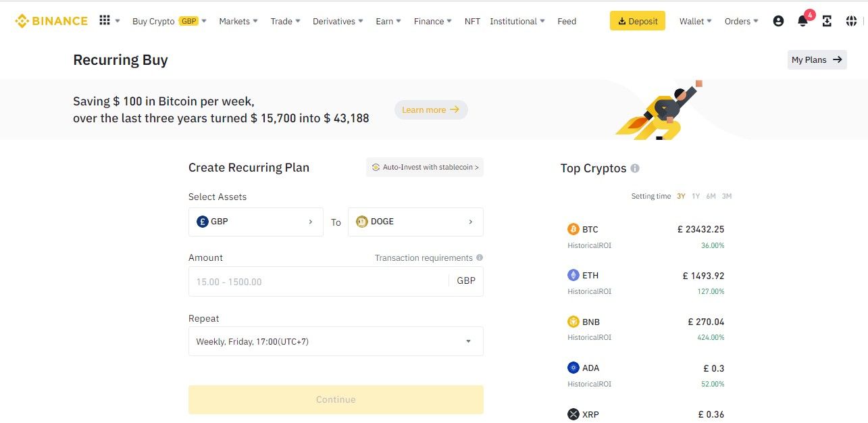Viewport: 868px width, 423px height.
Task: Switch setting time to 6M
Action: pyautogui.click(x=711, y=196)
